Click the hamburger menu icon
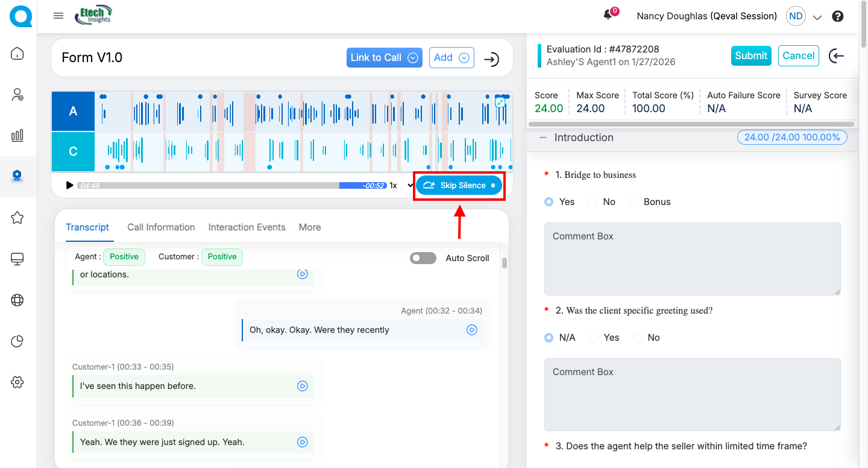The height and width of the screenshot is (468, 868). tap(58, 16)
